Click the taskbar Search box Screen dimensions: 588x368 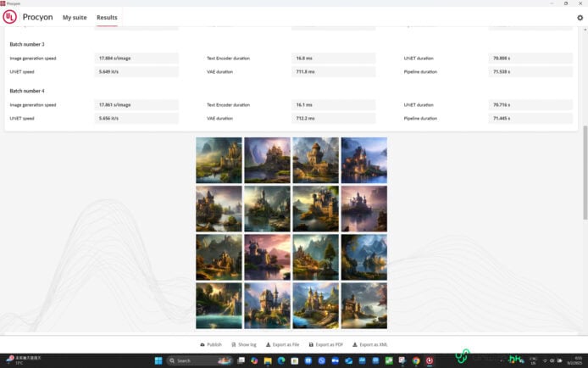click(188, 360)
